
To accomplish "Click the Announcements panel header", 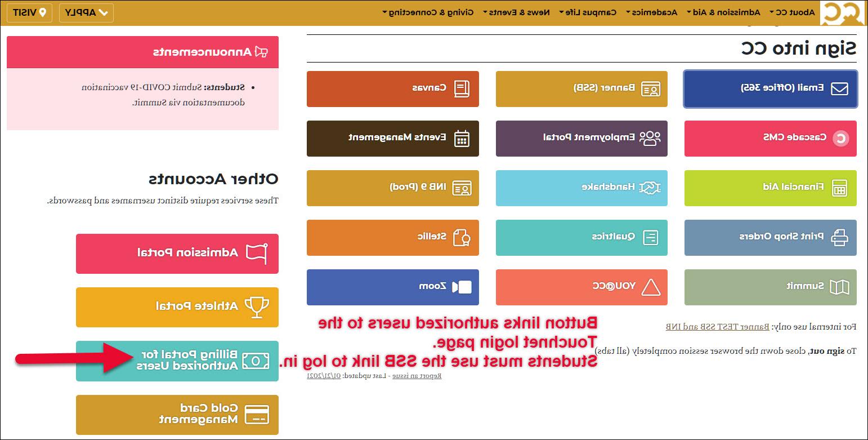I will [x=142, y=52].
